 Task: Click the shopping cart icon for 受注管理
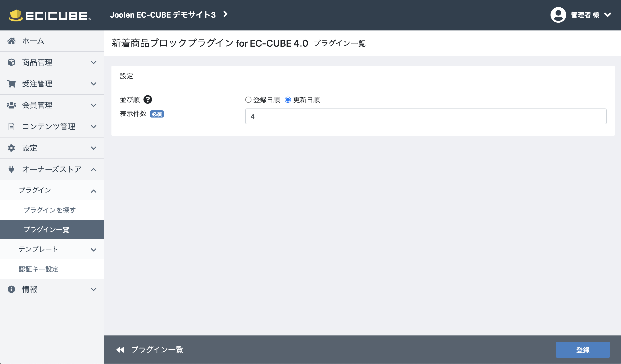[11, 84]
